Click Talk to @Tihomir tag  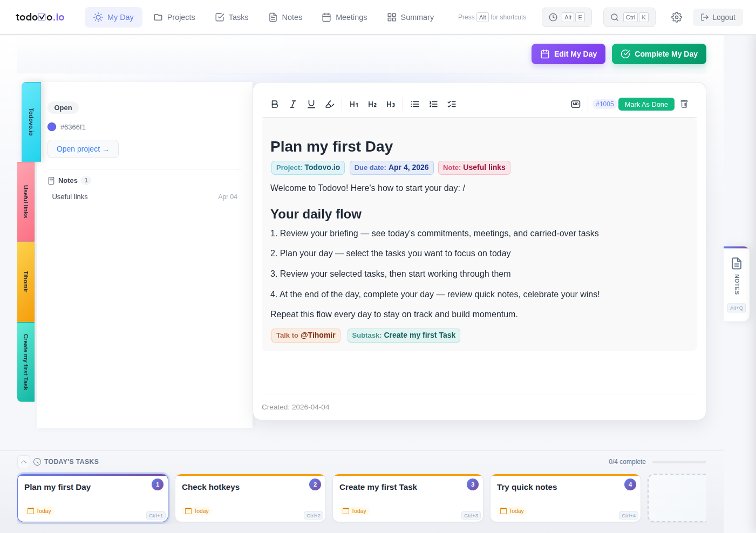point(306,336)
